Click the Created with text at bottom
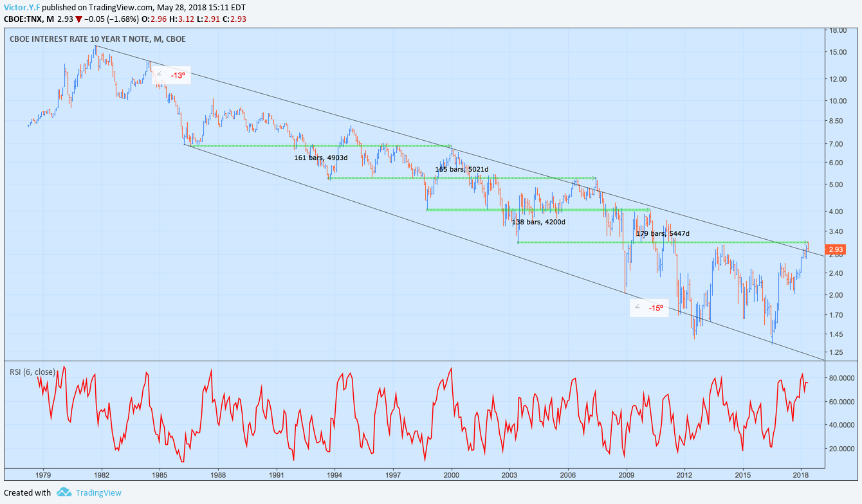Image resolution: width=862 pixels, height=504 pixels. coord(28,492)
